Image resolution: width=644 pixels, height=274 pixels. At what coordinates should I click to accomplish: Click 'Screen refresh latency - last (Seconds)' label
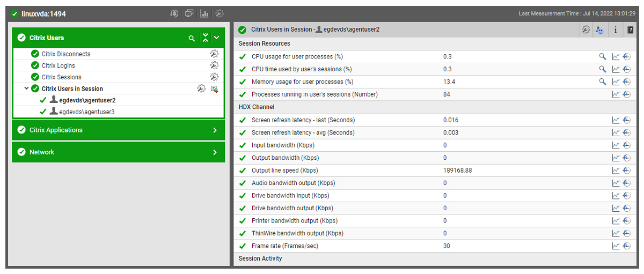(303, 120)
